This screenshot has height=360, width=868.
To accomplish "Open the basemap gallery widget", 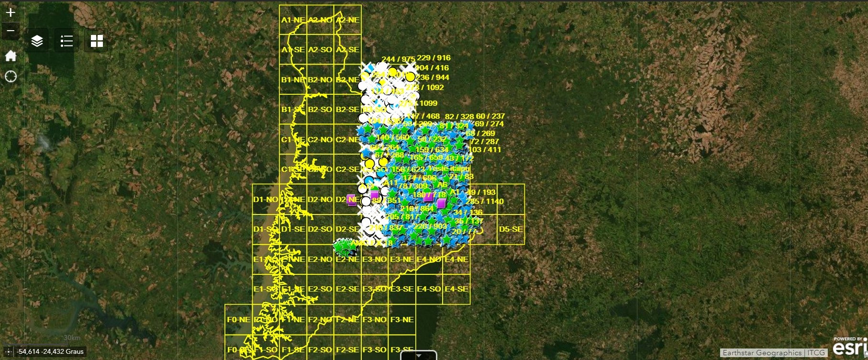I will (x=97, y=41).
